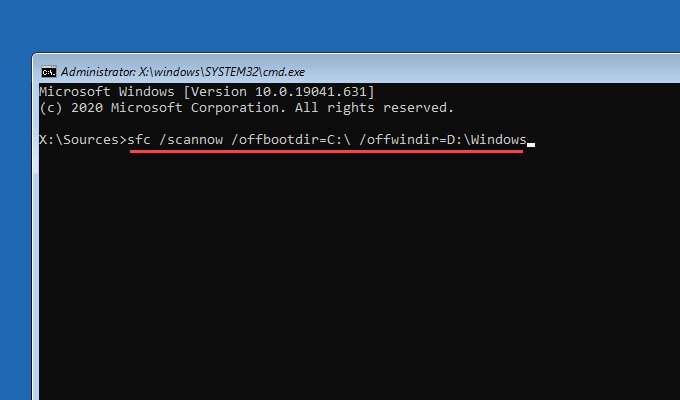The image size is (680, 400).
Task: Click the blinking cursor after Windows
Action: click(531, 145)
